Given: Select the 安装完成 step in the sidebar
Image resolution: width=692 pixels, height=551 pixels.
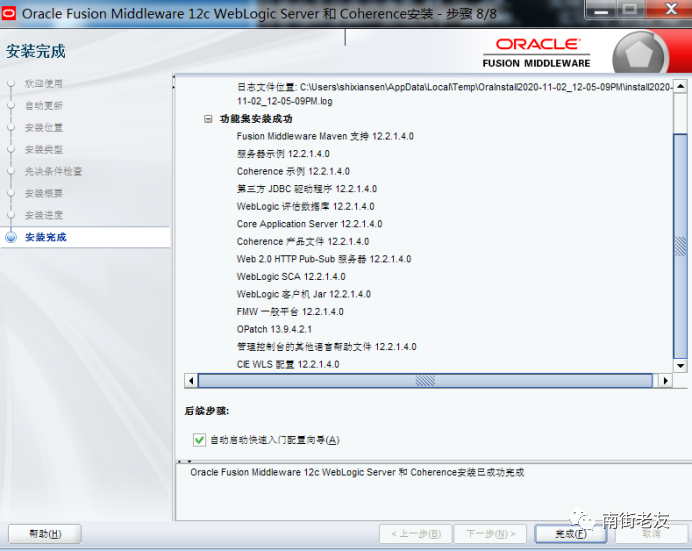Looking at the screenshot, I should tap(45, 237).
